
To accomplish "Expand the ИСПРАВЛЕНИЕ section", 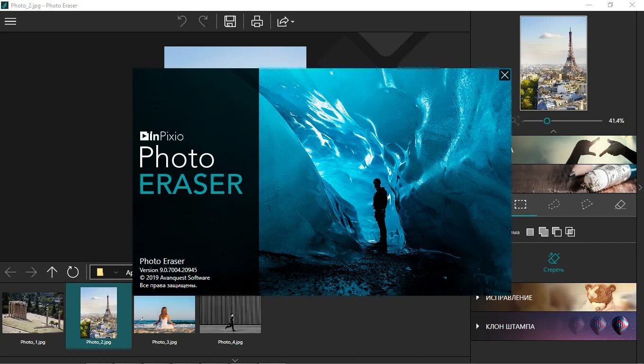I will tap(554, 297).
